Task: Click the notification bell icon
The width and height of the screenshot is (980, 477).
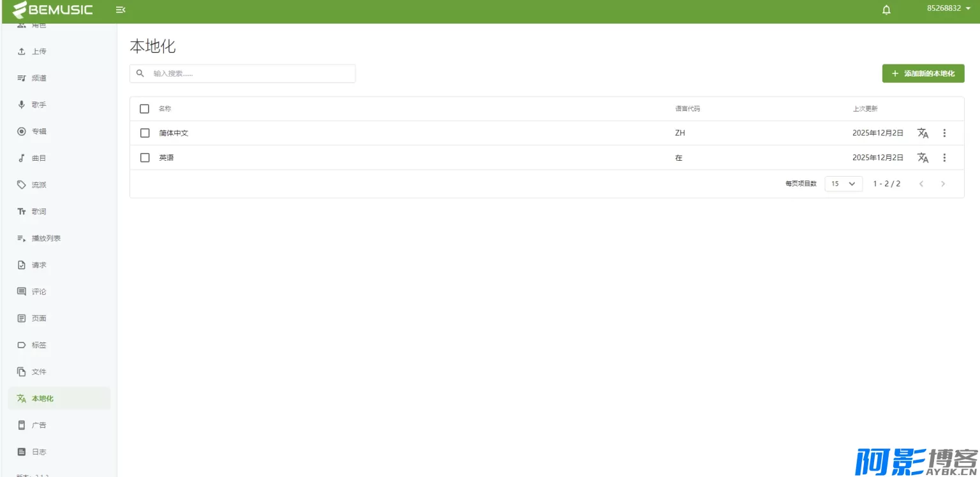Action: coord(886,10)
